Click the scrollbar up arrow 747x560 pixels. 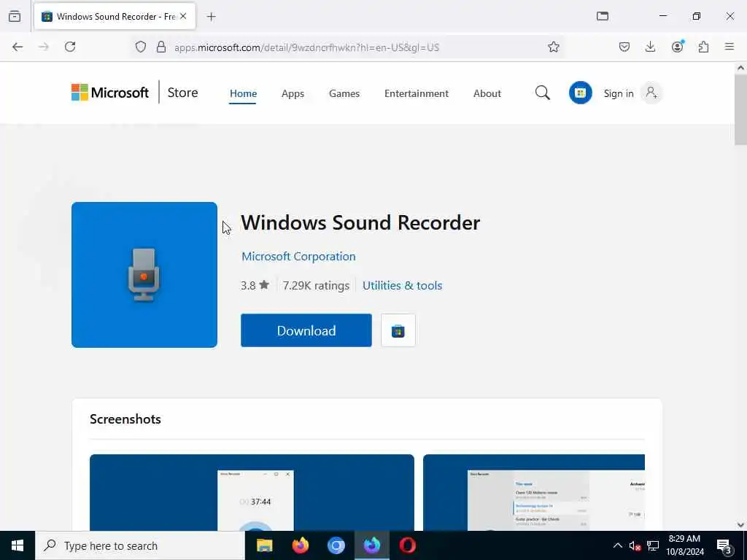(740, 68)
